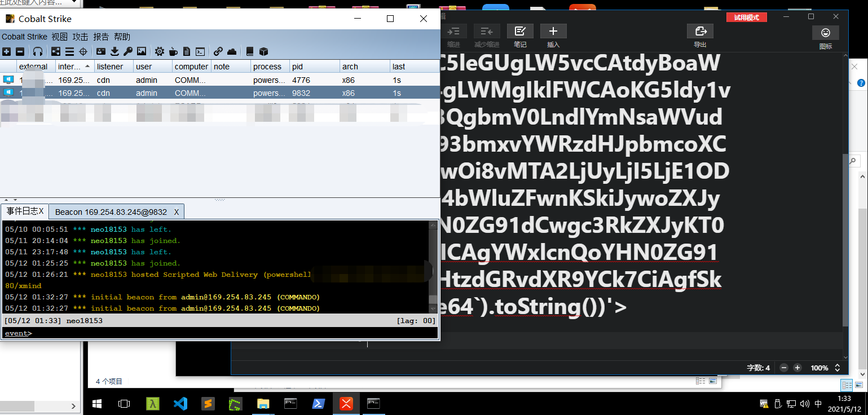868x415 pixels.
Task: Open PowerShell from the taskbar
Action: (319, 404)
